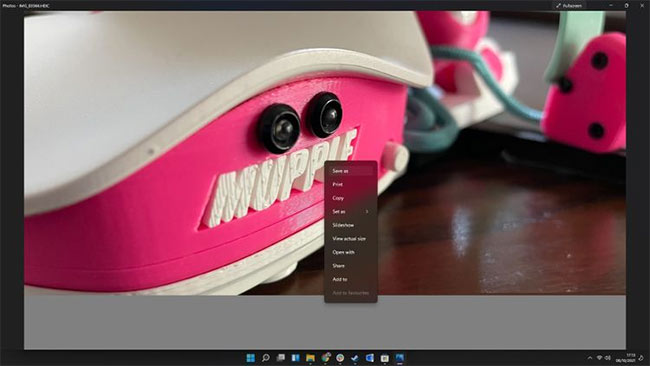650x366 pixels.
Task: Open File Explorer from the taskbar
Action: [310, 358]
